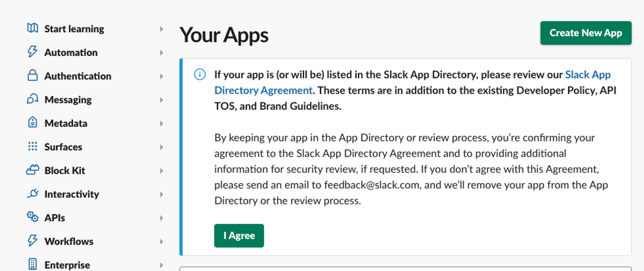Open the Authentication menu item
The image size is (644, 271).
point(78,76)
